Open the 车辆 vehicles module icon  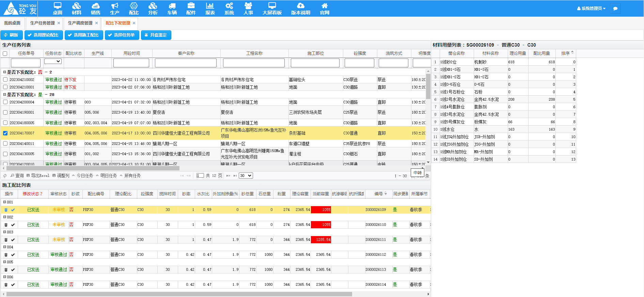point(172,9)
